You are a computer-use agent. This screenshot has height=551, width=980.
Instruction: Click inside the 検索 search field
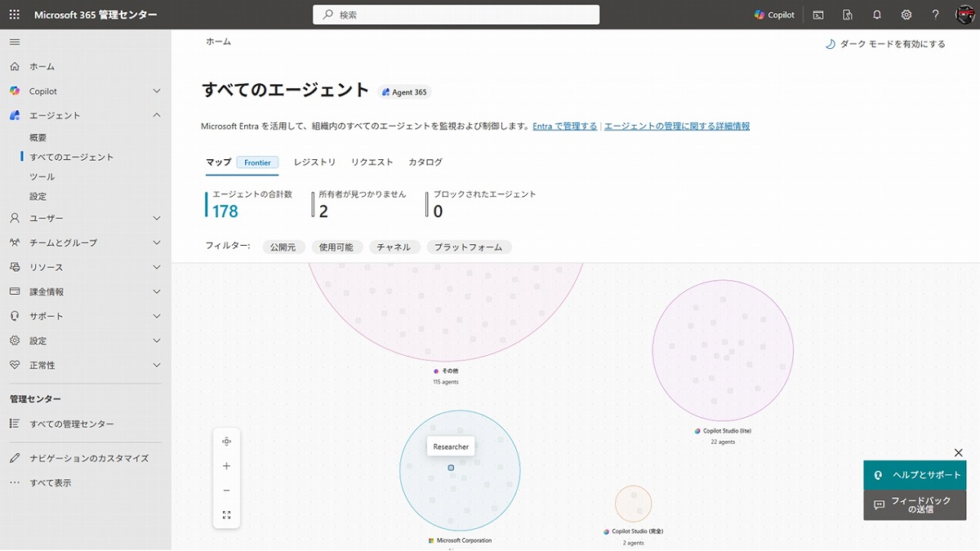coord(456,14)
